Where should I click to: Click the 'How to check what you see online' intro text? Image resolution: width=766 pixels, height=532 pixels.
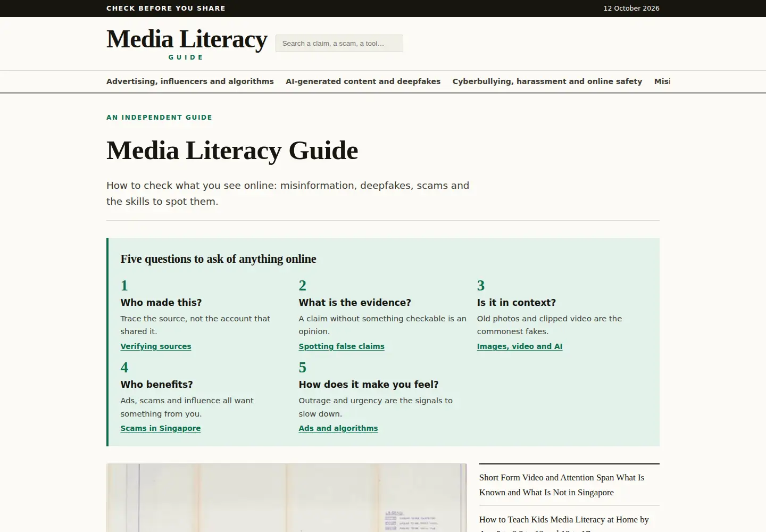tap(288, 194)
